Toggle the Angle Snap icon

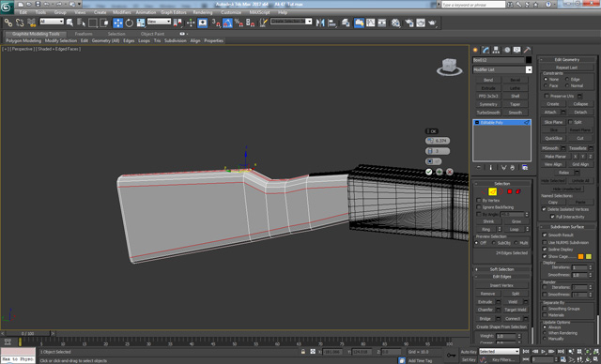pos(227,23)
